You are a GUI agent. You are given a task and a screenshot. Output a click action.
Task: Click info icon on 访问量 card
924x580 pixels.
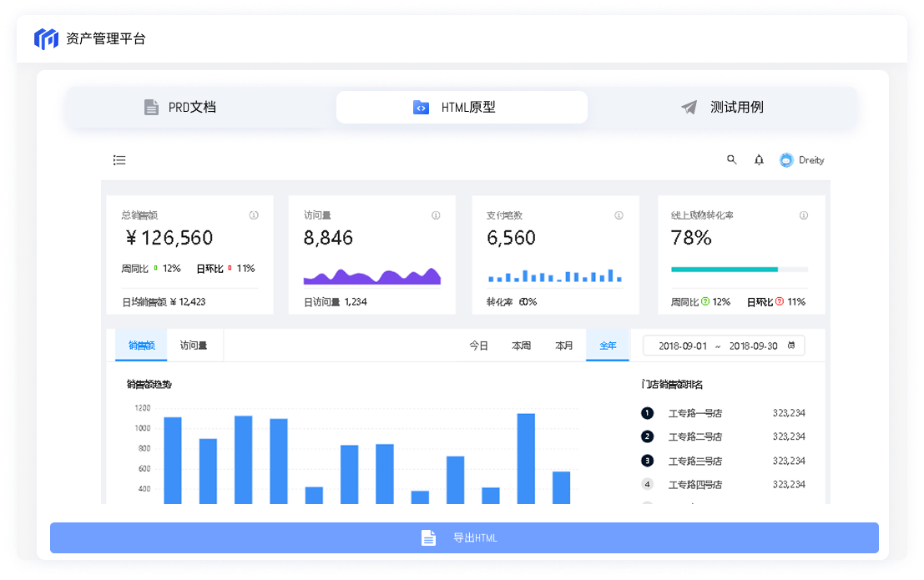tap(436, 215)
